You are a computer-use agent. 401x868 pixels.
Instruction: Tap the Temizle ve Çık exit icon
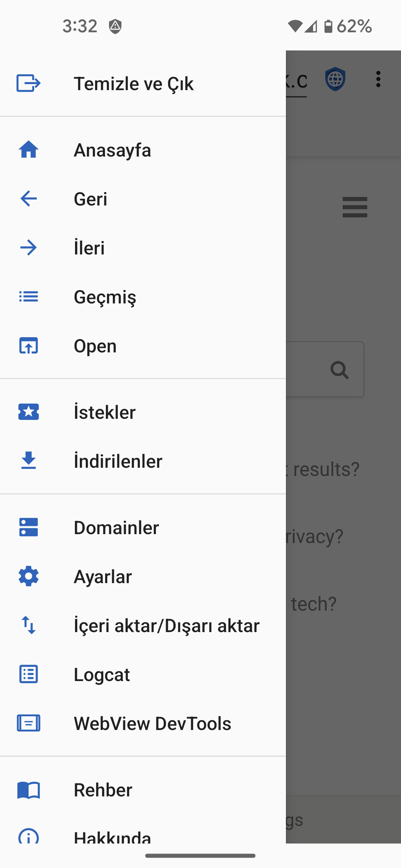pos(28,83)
